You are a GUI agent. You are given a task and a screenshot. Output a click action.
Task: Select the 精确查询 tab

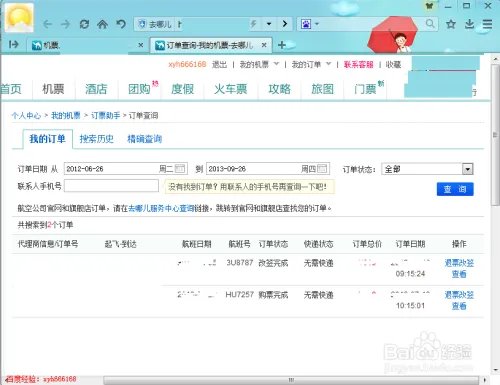pos(145,139)
